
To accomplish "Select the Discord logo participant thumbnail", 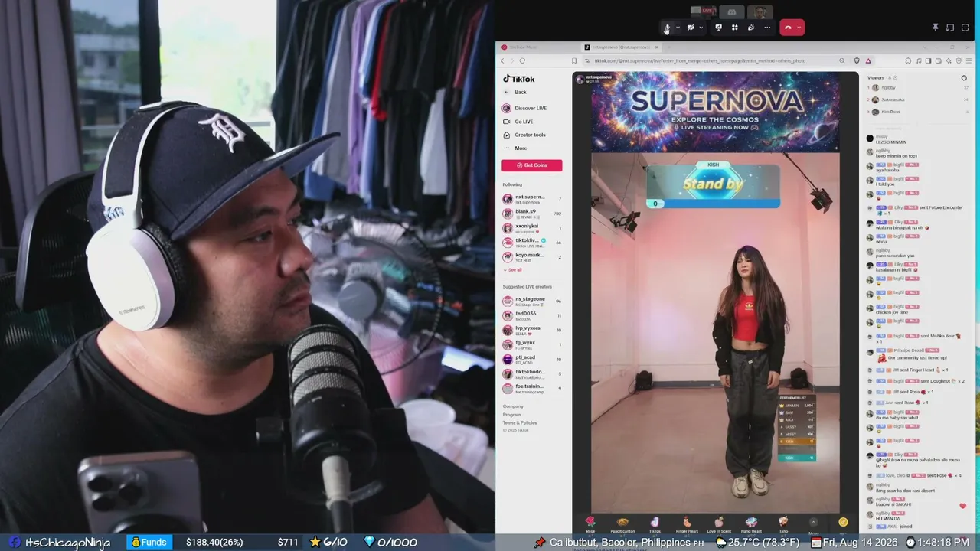I will (732, 11).
